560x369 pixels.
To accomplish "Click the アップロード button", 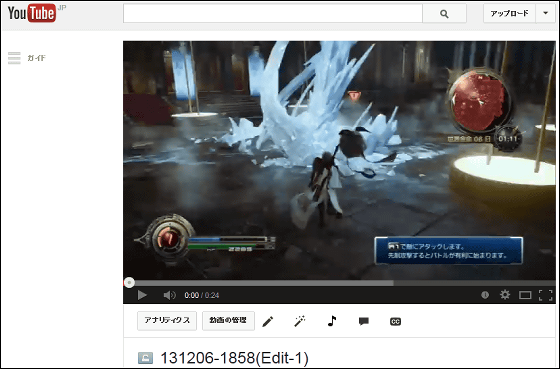I will coord(509,13).
